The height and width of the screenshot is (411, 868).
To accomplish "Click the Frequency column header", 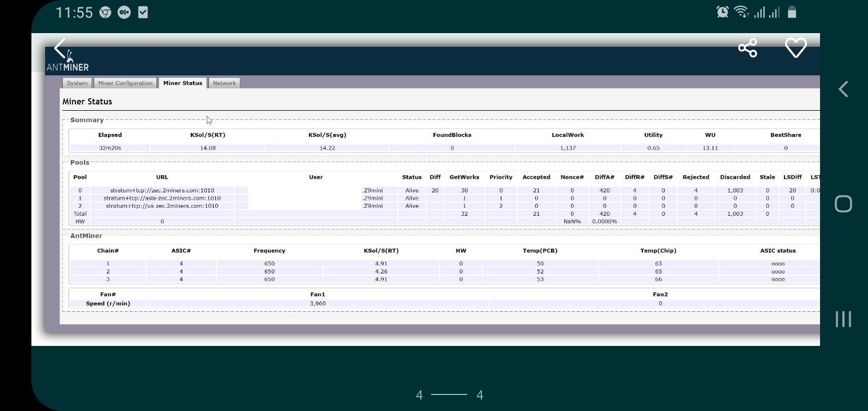I will 270,251.
